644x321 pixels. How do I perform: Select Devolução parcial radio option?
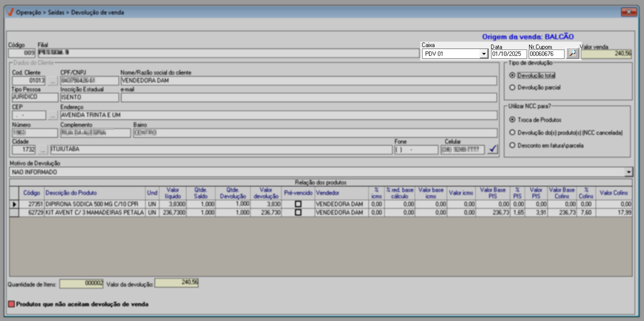click(x=512, y=88)
